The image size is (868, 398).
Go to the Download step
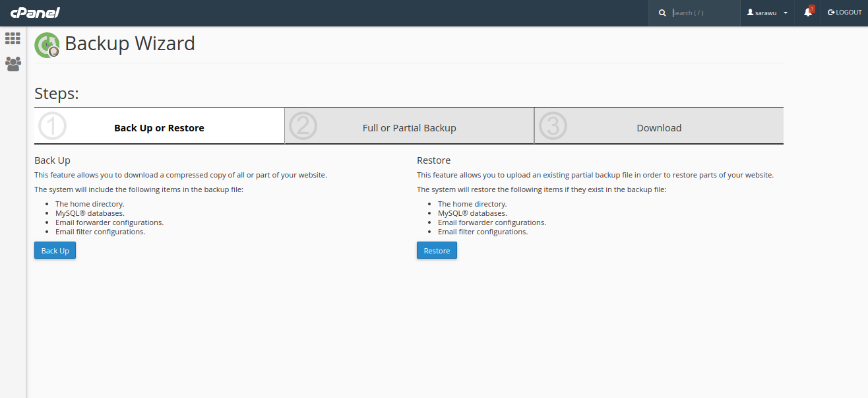point(659,128)
